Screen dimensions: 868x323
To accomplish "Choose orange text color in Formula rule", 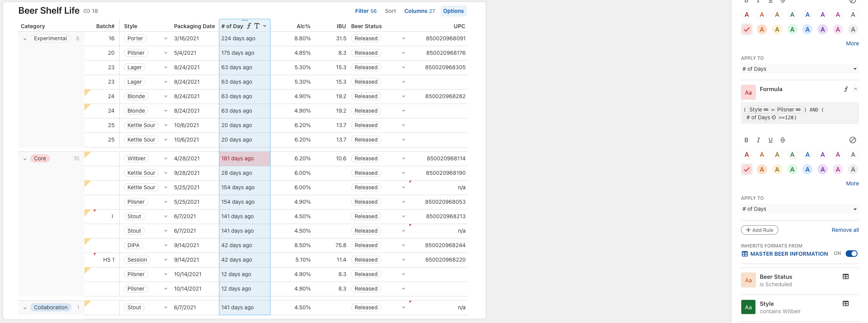I will click(x=762, y=154).
